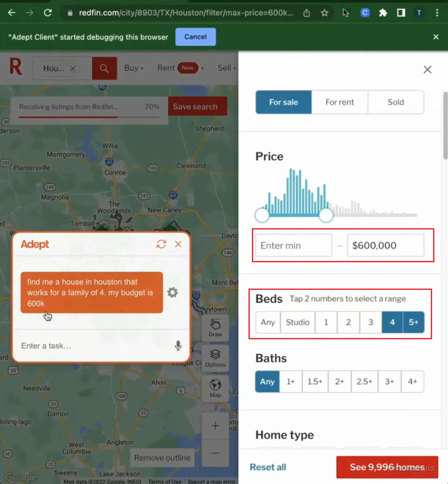Click the See 9,996 homes button
Image resolution: width=448 pixels, height=484 pixels.
(x=387, y=467)
